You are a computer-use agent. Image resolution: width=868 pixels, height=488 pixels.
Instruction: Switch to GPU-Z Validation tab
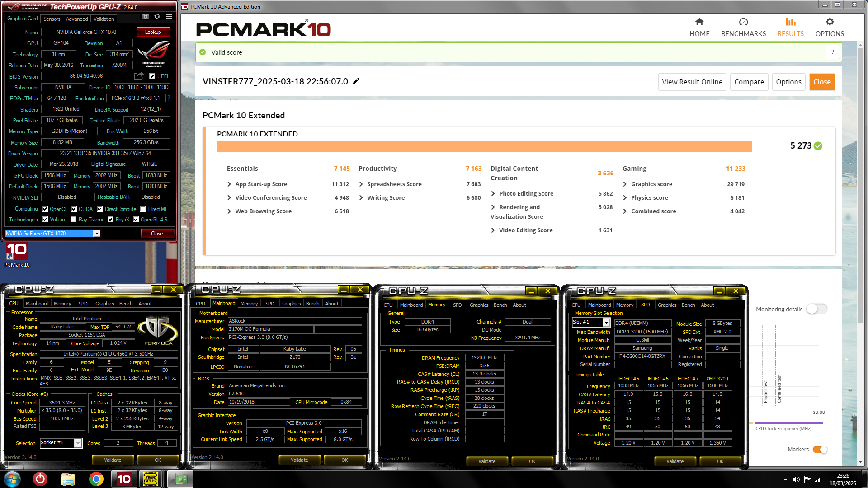pyautogui.click(x=104, y=19)
